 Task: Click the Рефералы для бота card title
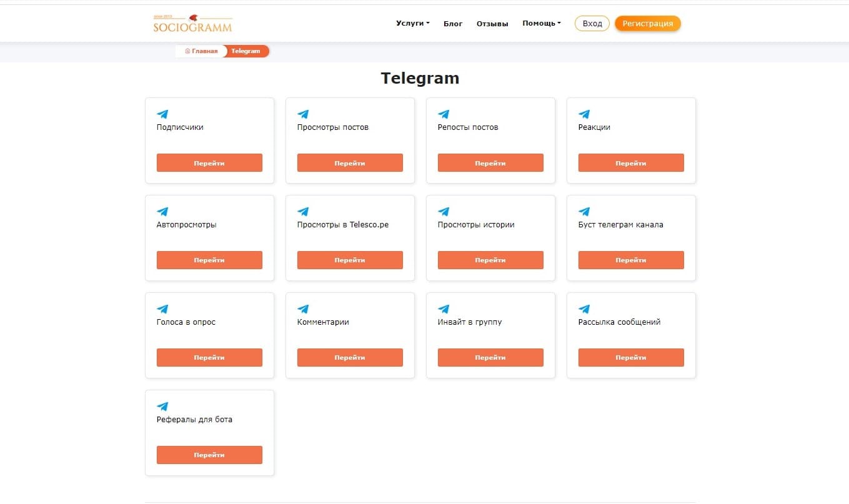pyautogui.click(x=194, y=420)
